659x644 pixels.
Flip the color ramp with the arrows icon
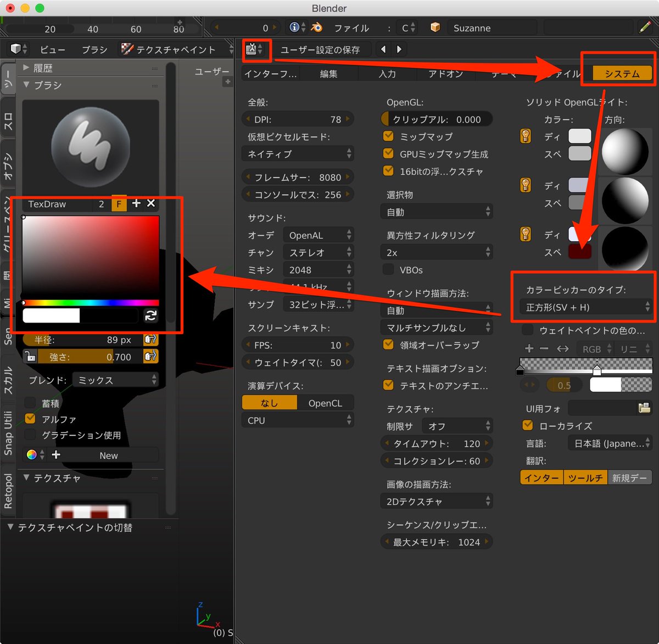click(x=563, y=348)
